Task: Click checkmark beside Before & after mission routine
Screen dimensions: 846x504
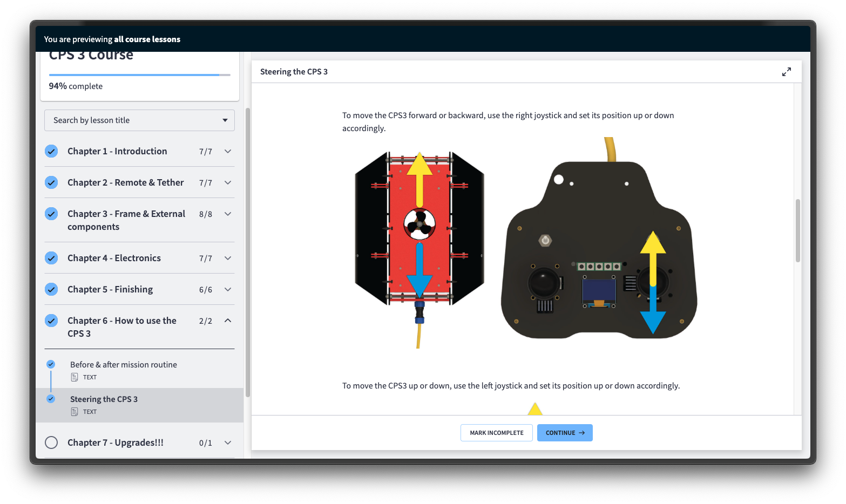Action: point(51,364)
